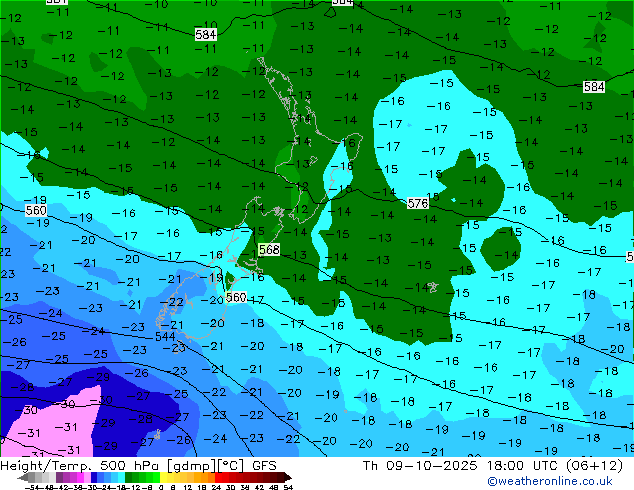Click the legend's left grey arrow end
The width and height of the screenshot is (634, 490).
point(23,477)
